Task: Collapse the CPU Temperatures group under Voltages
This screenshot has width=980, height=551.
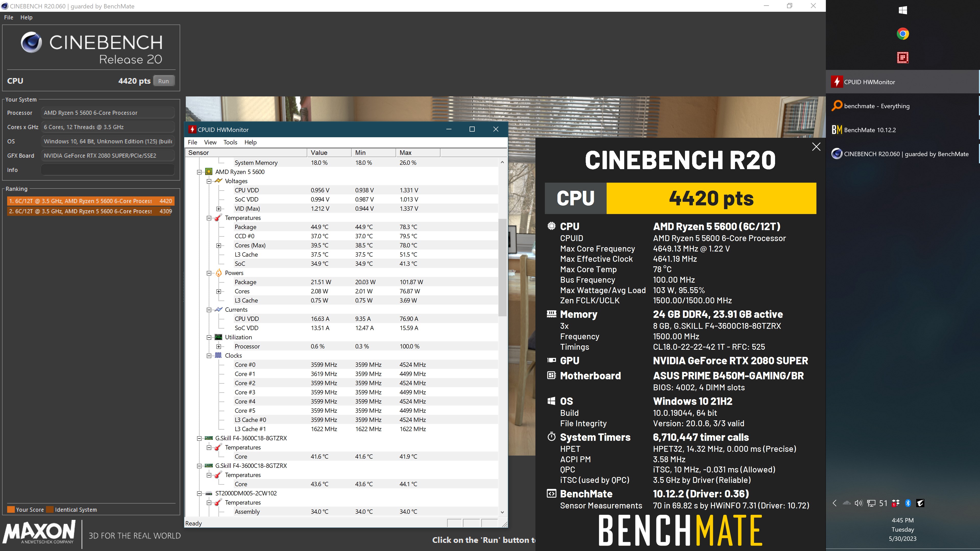Action: (x=209, y=218)
